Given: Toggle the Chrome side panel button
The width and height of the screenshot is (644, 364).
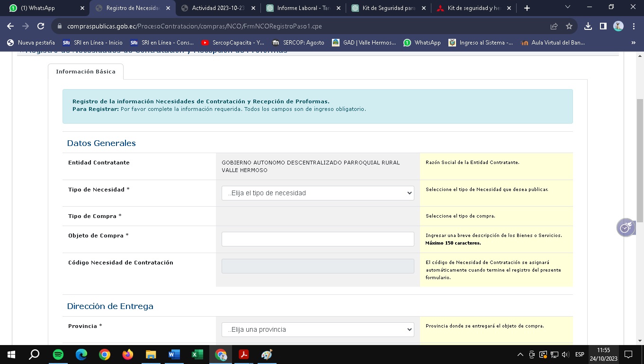Looking at the screenshot, I should [x=603, y=27].
